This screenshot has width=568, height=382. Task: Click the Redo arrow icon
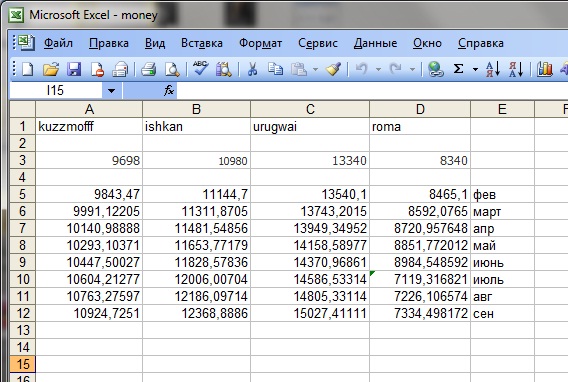395,68
